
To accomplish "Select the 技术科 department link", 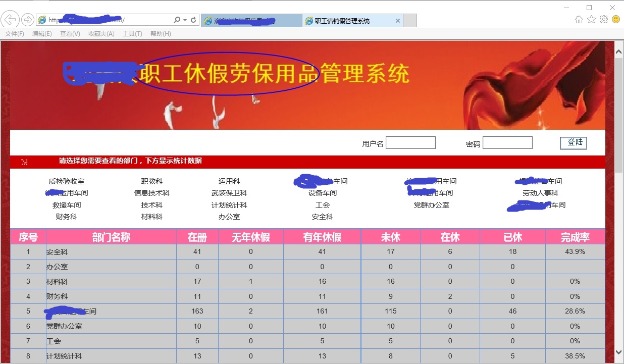I will [152, 205].
